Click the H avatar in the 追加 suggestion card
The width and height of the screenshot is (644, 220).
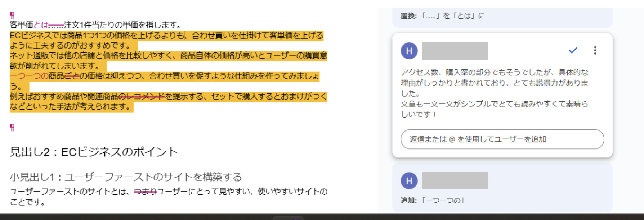[x=409, y=181]
